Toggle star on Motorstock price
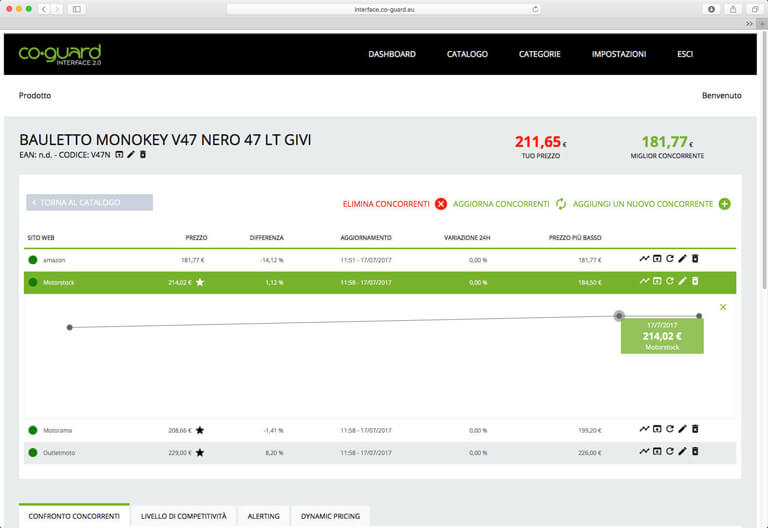 point(200,282)
